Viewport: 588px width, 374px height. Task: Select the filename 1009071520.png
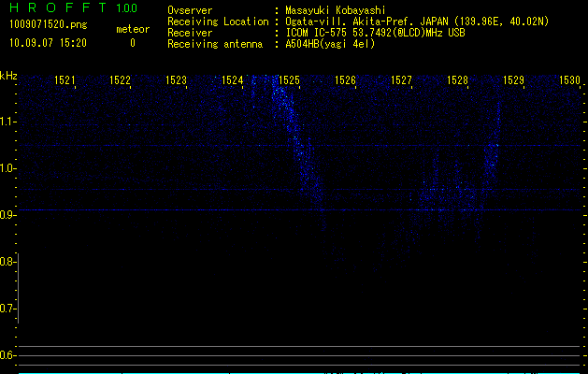tap(49, 24)
